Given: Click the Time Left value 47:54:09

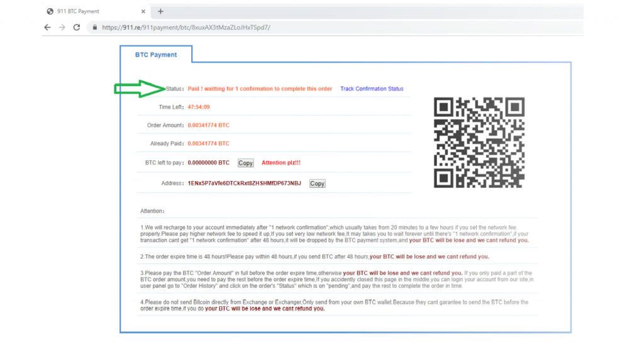Looking at the screenshot, I should point(199,107).
